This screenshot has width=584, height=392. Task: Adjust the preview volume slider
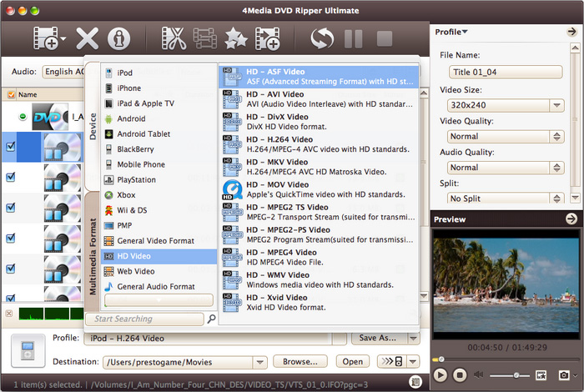coord(516,375)
